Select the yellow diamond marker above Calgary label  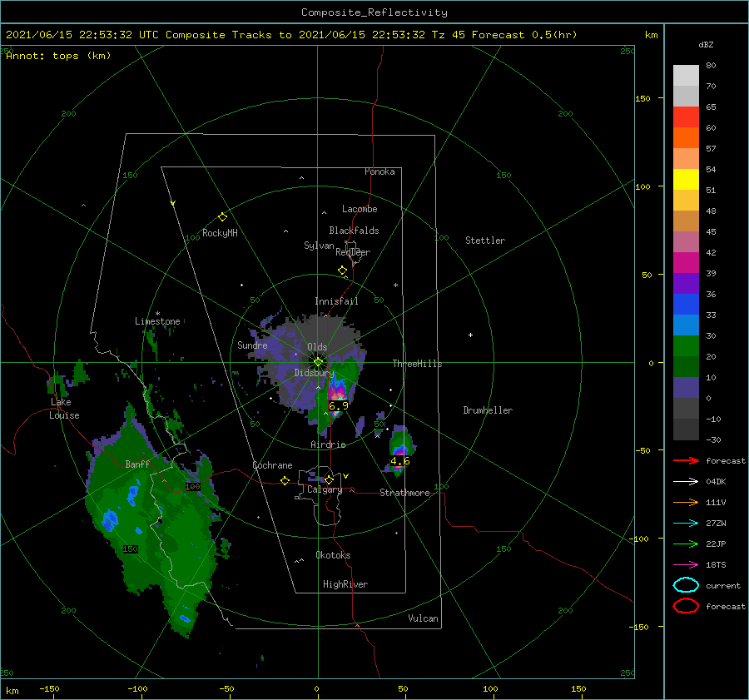pyautogui.click(x=329, y=479)
